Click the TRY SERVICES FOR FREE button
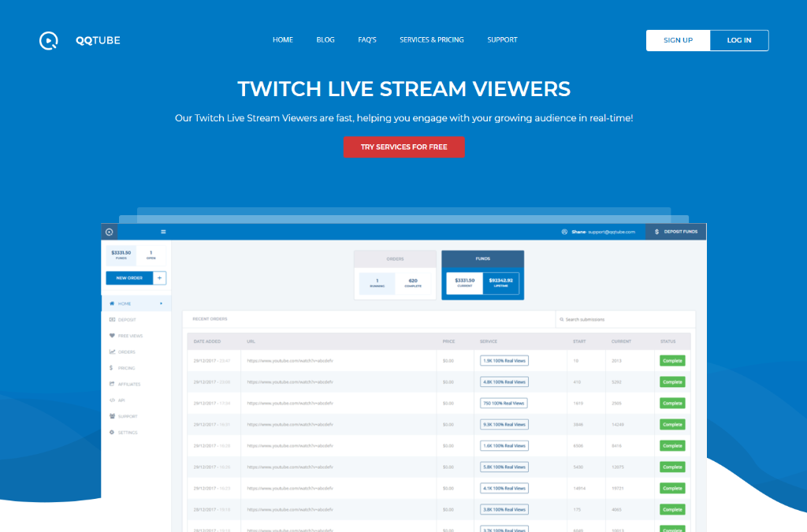This screenshot has width=807, height=532. [x=404, y=147]
